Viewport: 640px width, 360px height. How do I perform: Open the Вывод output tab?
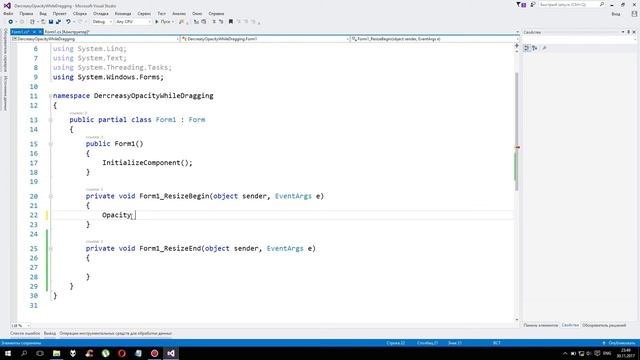tap(50, 333)
